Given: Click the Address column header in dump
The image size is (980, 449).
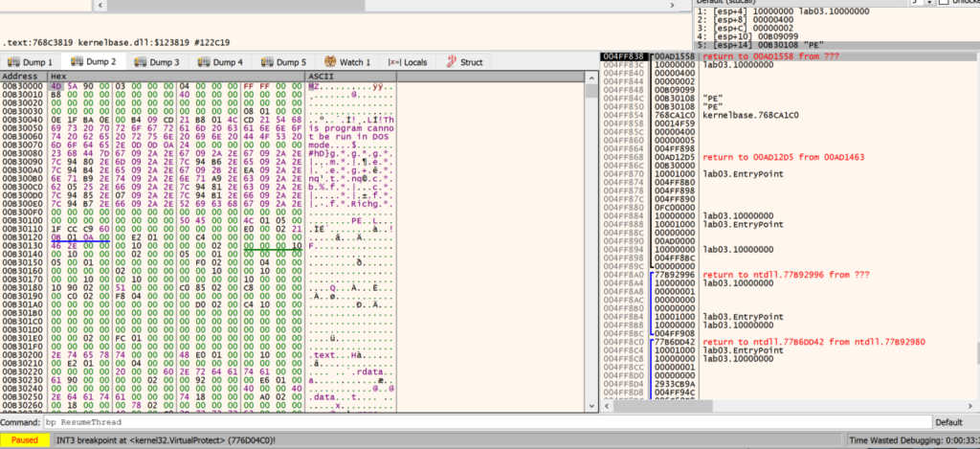Looking at the screenshot, I should [24, 77].
